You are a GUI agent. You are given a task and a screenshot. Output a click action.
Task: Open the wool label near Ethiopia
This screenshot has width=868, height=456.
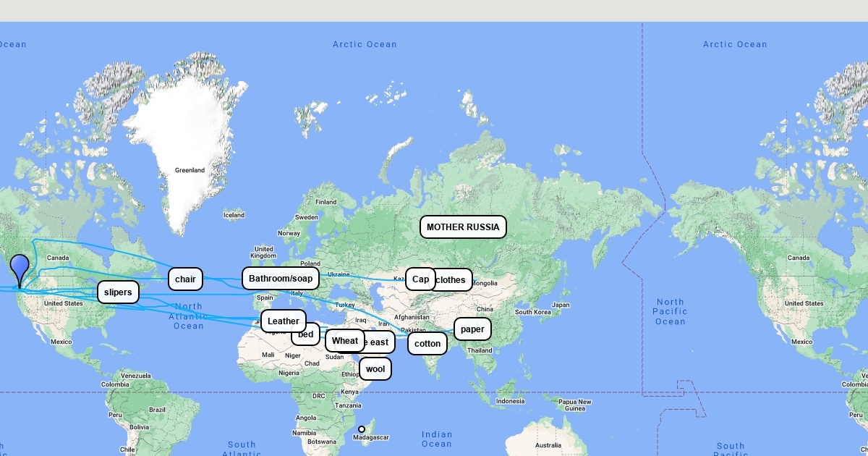point(375,368)
